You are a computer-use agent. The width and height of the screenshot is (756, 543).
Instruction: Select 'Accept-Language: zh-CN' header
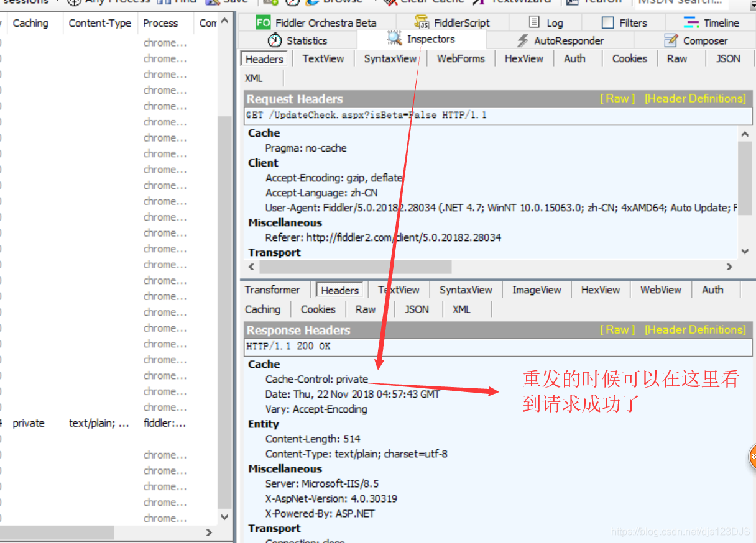tap(321, 193)
